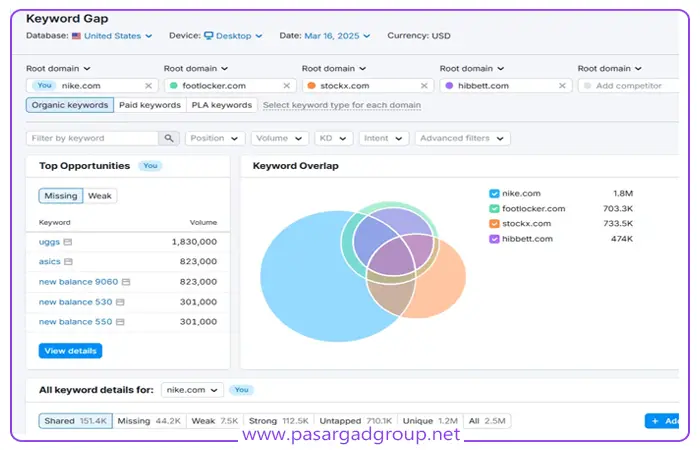Image resolution: width=700 pixels, height=450 pixels.
Task: Remove footlocker.com domain with X icon
Action: tap(287, 86)
